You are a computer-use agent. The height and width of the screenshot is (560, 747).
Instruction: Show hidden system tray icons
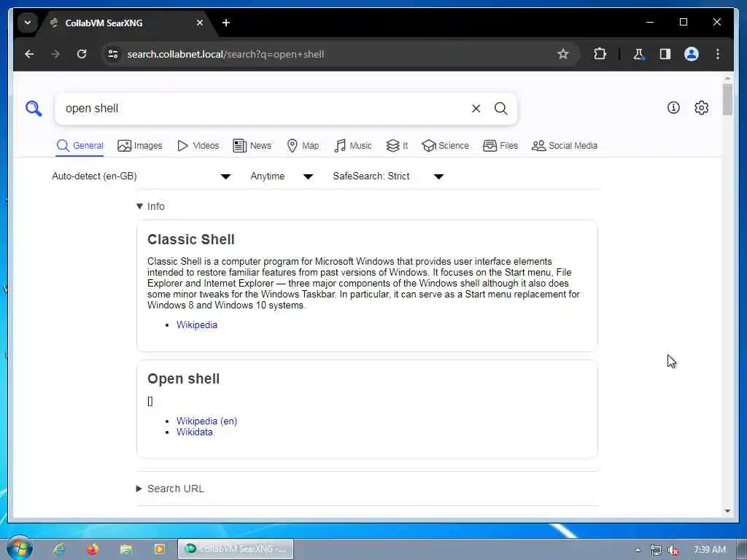coord(638,550)
